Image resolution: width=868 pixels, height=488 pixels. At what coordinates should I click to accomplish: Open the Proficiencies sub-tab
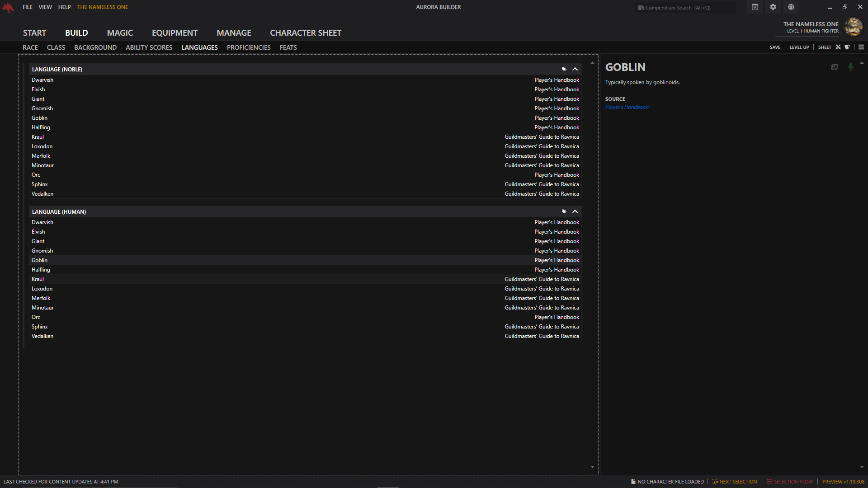pyautogui.click(x=249, y=47)
